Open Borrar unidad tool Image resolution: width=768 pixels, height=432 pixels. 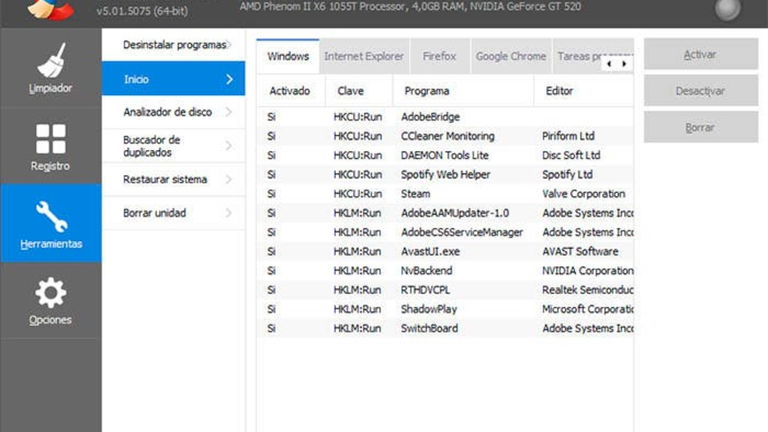click(x=173, y=213)
